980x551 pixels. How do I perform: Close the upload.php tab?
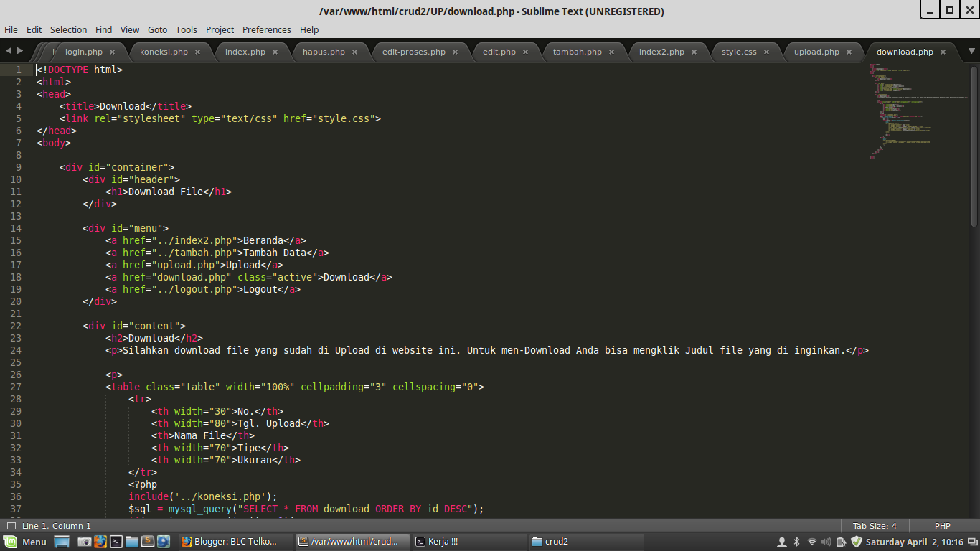[849, 52]
